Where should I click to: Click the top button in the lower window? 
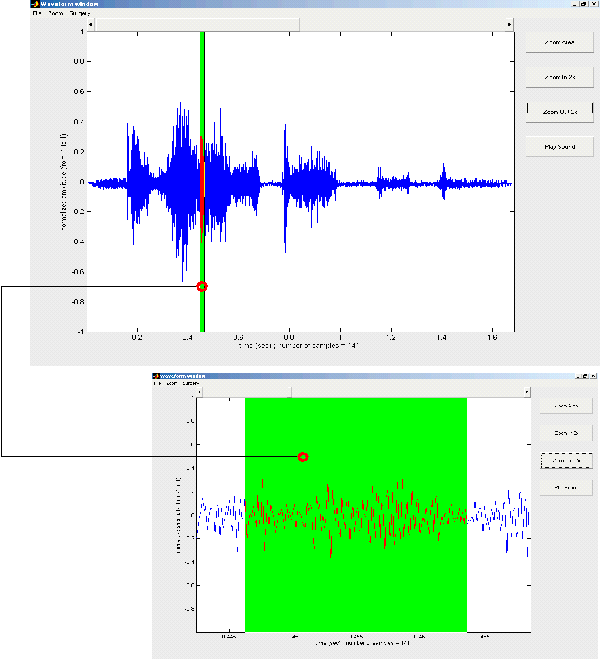click(565, 405)
